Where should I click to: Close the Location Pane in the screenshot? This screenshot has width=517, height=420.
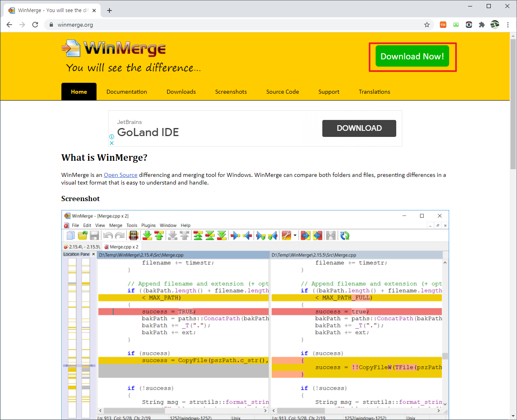93,254
